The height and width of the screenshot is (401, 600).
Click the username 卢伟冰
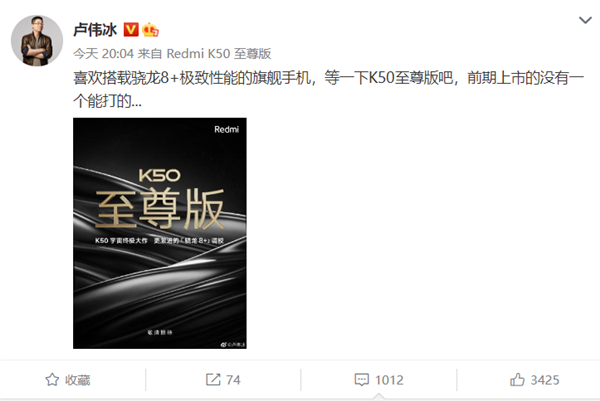[95, 29]
